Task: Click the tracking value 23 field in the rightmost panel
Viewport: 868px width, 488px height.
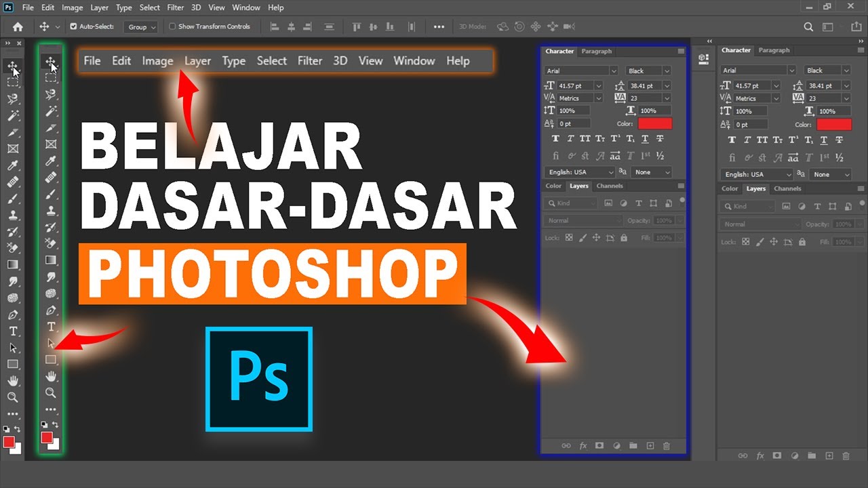Action: pyautogui.click(x=823, y=98)
